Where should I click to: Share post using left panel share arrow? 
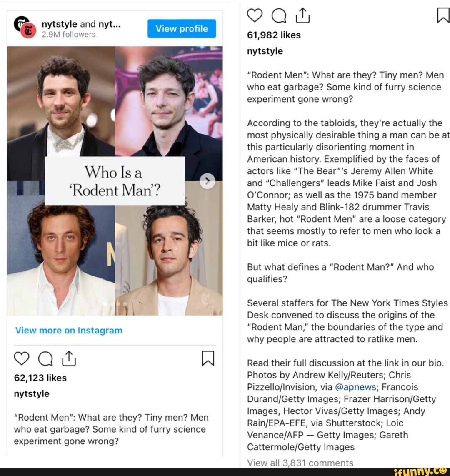coord(69,358)
